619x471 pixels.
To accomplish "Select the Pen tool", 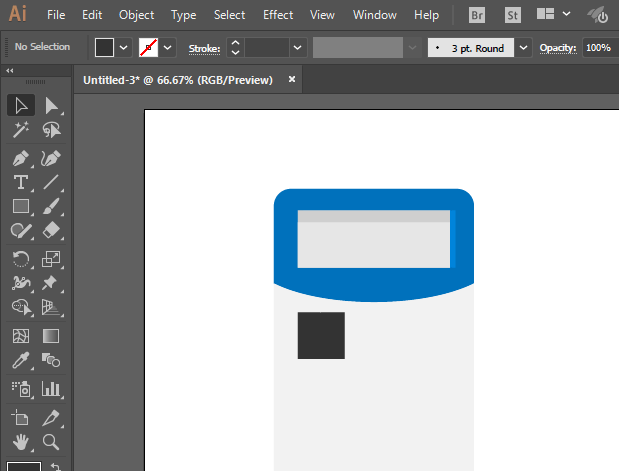I will pyautogui.click(x=20, y=158).
